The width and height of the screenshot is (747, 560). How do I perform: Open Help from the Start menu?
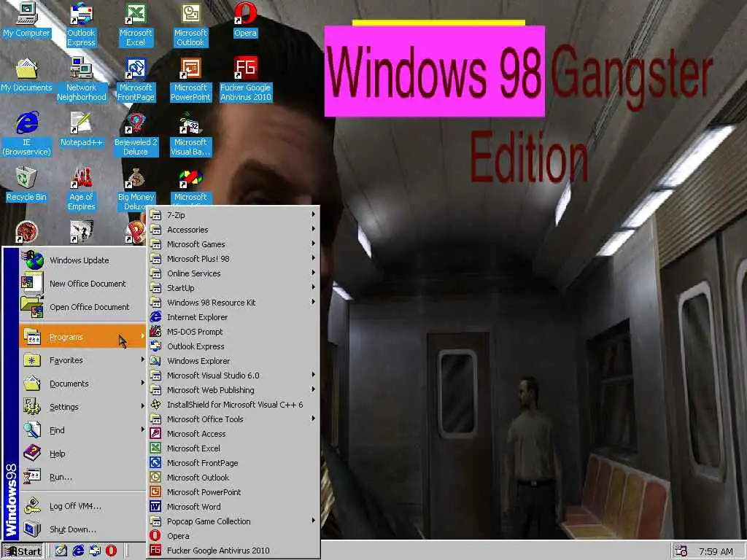[x=82, y=454]
